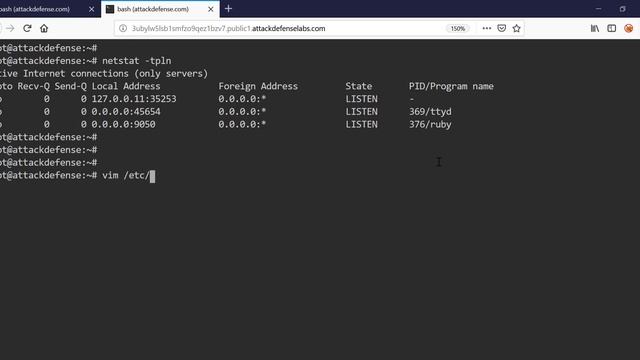Toggle the browser sidebar
Screen dimensions: 640x360
tap(611, 28)
